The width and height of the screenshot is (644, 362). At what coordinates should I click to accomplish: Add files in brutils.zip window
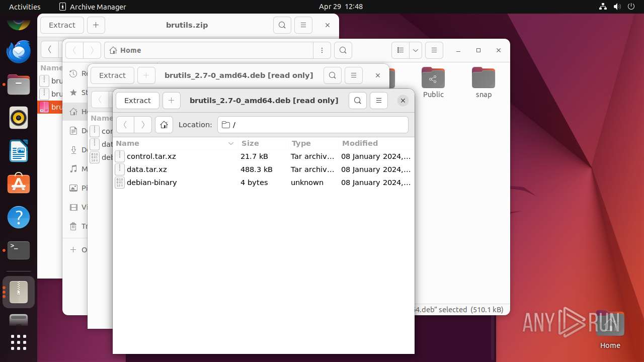point(96,25)
